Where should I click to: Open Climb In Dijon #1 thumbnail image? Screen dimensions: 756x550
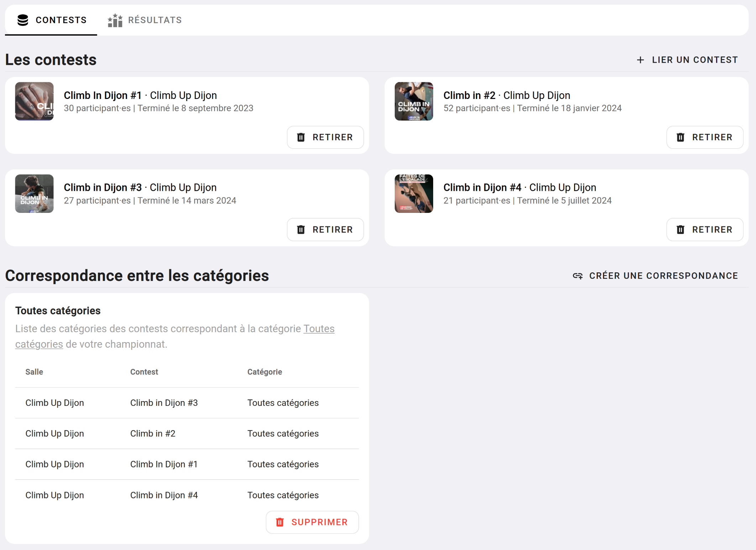coord(35,101)
